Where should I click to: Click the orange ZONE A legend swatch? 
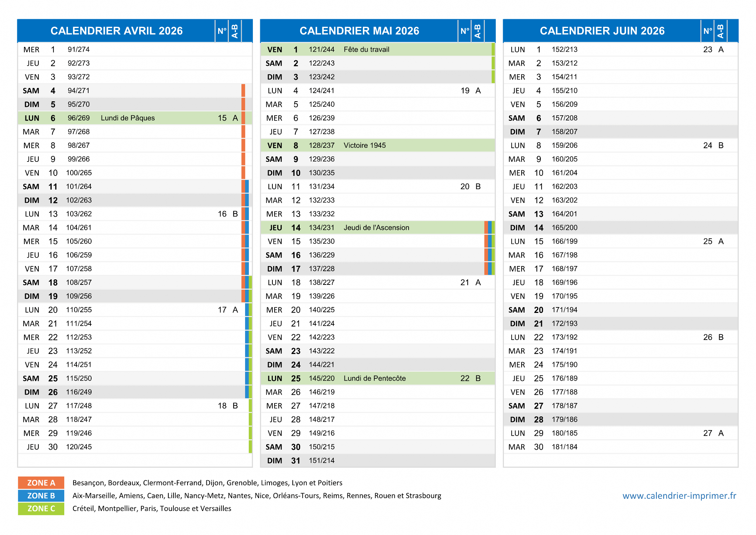coord(41,483)
